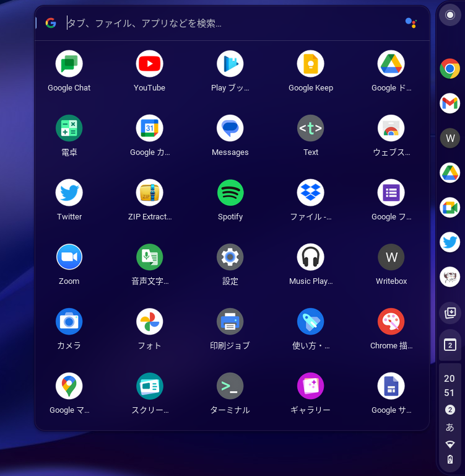Image resolution: width=465 pixels, height=476 pixels.
Task: Open Google Meet from the shelf
Action: click(450, 208)
